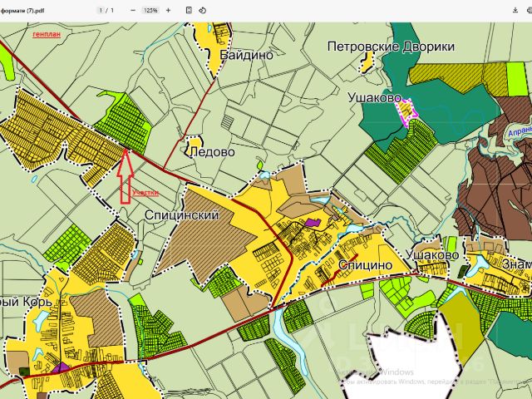The image size is (532, 399).
Task: Click the PDF file name in toolbar
Action: click(x=22, y=11)
